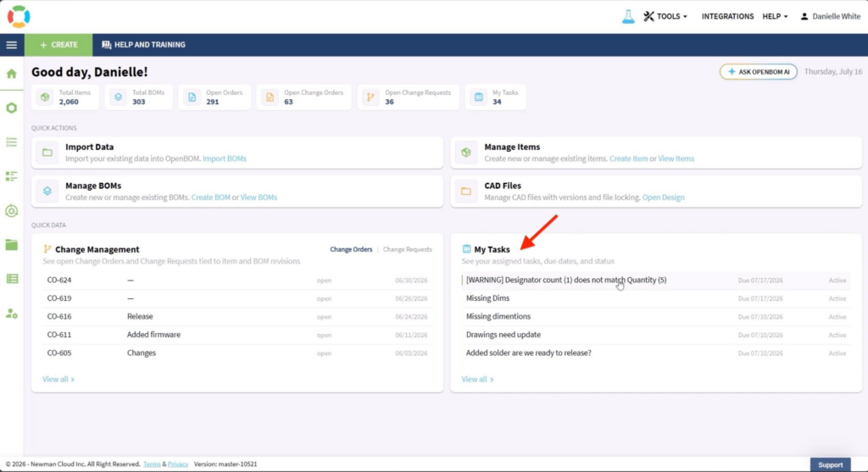View all in Change Management panel
868x472 pixels.
coord(58,380)
